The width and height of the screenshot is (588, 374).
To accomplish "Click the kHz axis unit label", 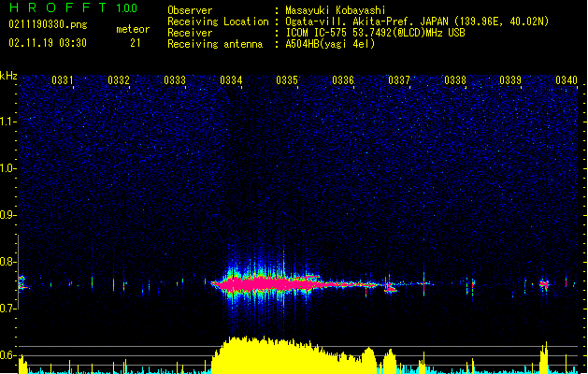I will (x=8, y=76).
